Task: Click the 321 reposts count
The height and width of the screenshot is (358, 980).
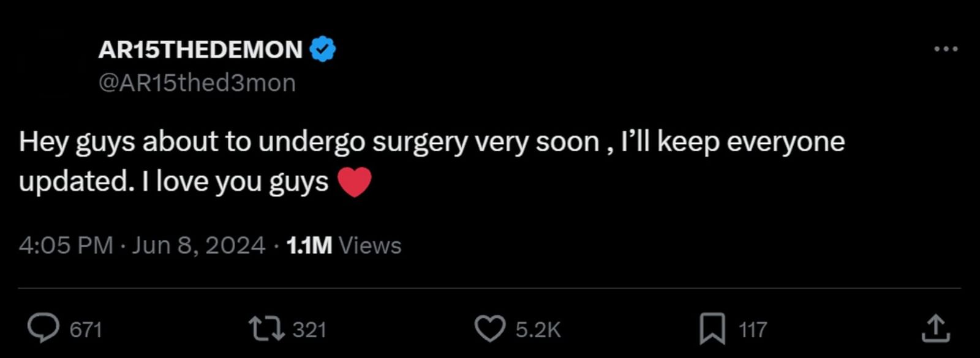Action: (x=309, y=330)
